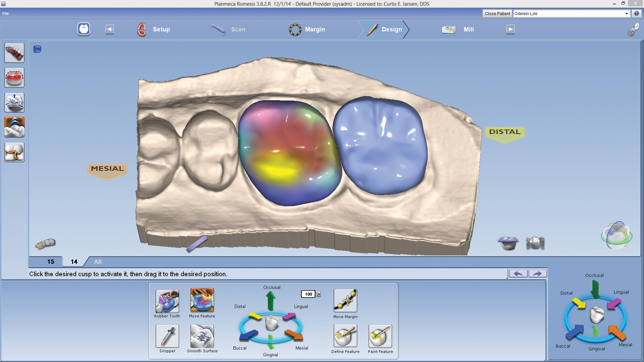This screenshot has width=644, height=362.
Task: Switch to tooth 15 tab
Action: (51, 262)
